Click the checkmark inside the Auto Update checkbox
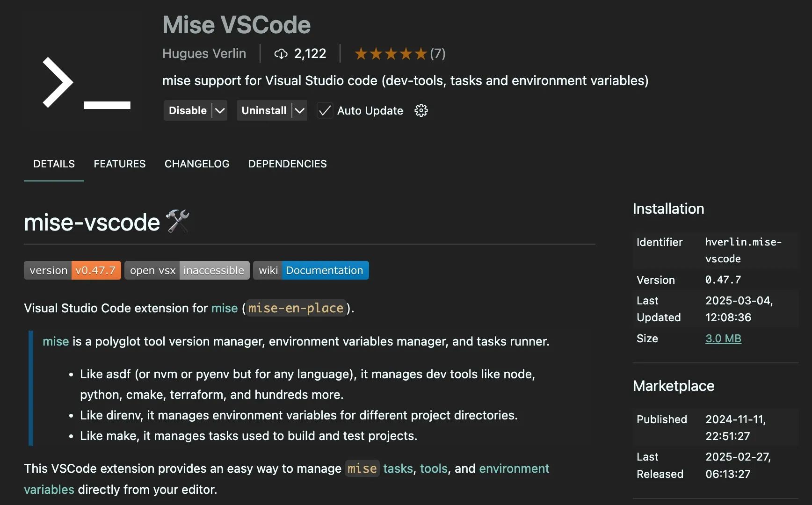Viewport: 812px width, 505px height. click(x=325, y=110)
